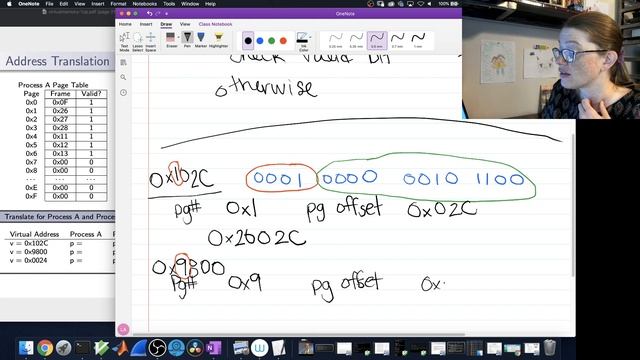Open Launchpad rocket from the Dock
Screen dimensions: 640x360
point(64,348)
